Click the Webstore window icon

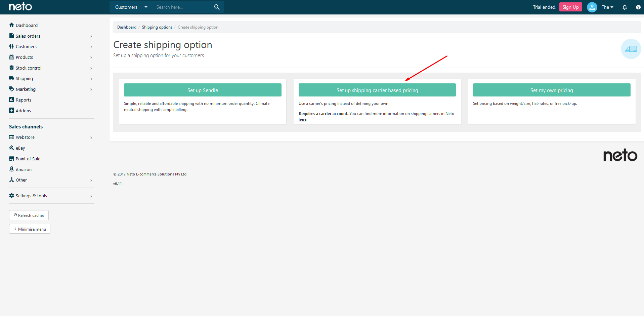tap(11, 137)
